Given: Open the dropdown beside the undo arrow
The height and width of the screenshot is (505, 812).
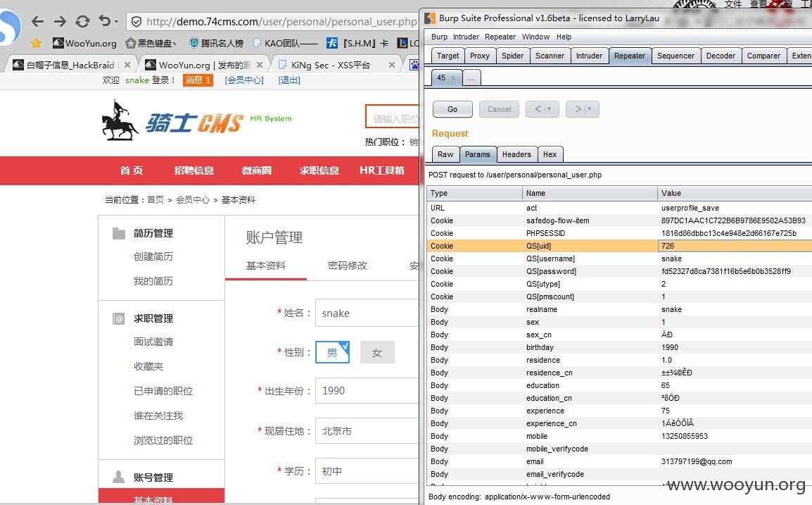Looking at the screenshot, I should click(x=116, y=22).
